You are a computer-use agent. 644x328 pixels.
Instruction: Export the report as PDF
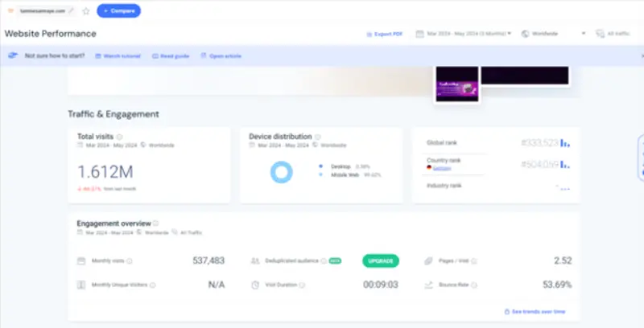pos(385,34)
